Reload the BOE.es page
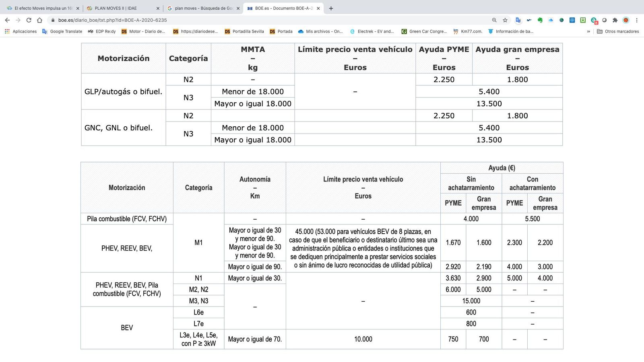This screenshot has width=644, height=362. 29,20
